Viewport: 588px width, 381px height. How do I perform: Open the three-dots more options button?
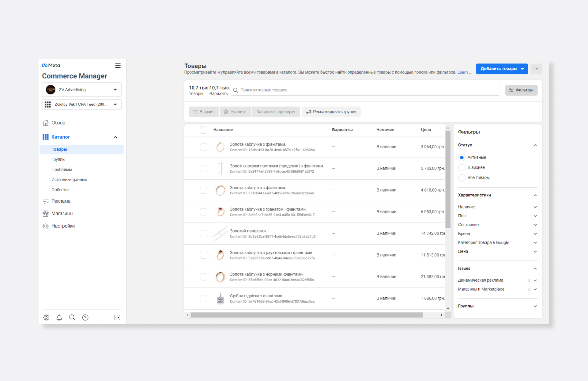(x=536, y=69)
